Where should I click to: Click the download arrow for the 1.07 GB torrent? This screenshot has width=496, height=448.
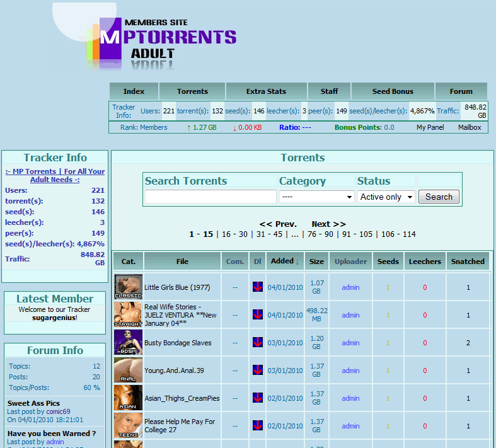point(257,287)
